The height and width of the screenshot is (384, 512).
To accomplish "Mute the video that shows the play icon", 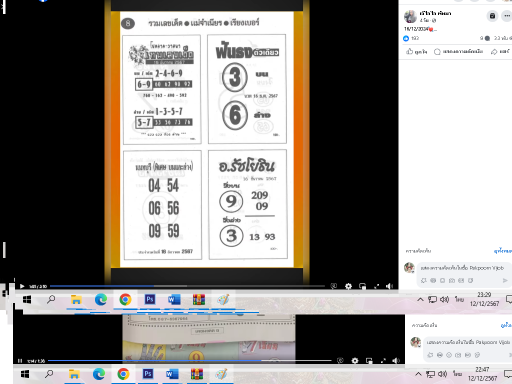I will pyautogui.click(x=389, y=286).
